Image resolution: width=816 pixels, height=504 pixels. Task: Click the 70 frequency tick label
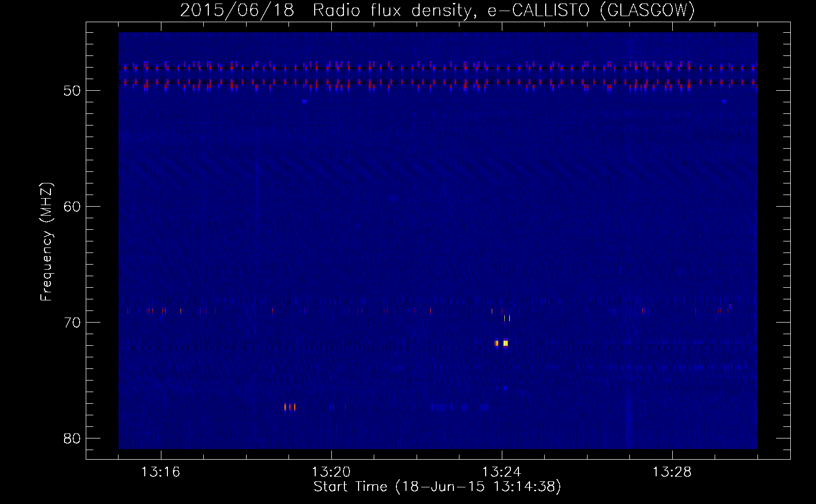click(72, 323)
